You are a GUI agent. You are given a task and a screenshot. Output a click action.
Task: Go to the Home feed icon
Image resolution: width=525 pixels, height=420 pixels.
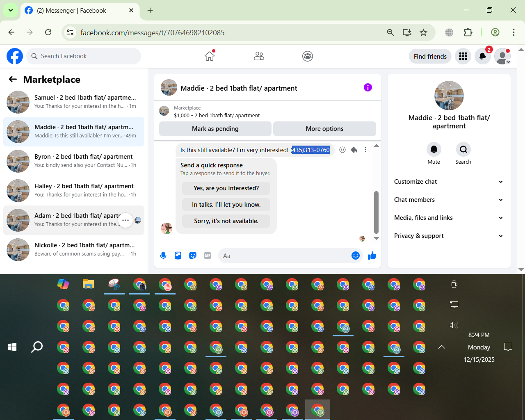coord(210,56)
